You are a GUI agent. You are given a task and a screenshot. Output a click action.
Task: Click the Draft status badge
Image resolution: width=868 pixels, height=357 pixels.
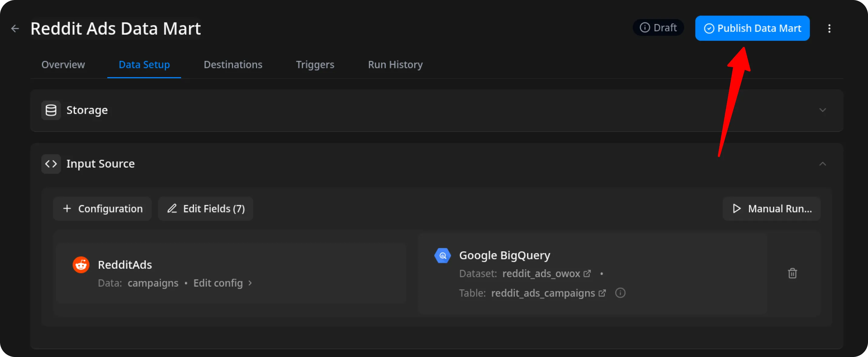658,28
